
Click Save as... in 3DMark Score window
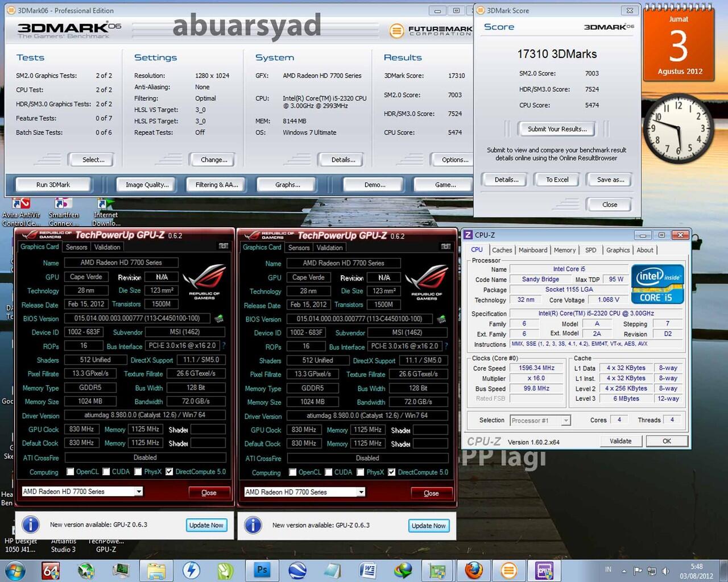pos(610,180)
